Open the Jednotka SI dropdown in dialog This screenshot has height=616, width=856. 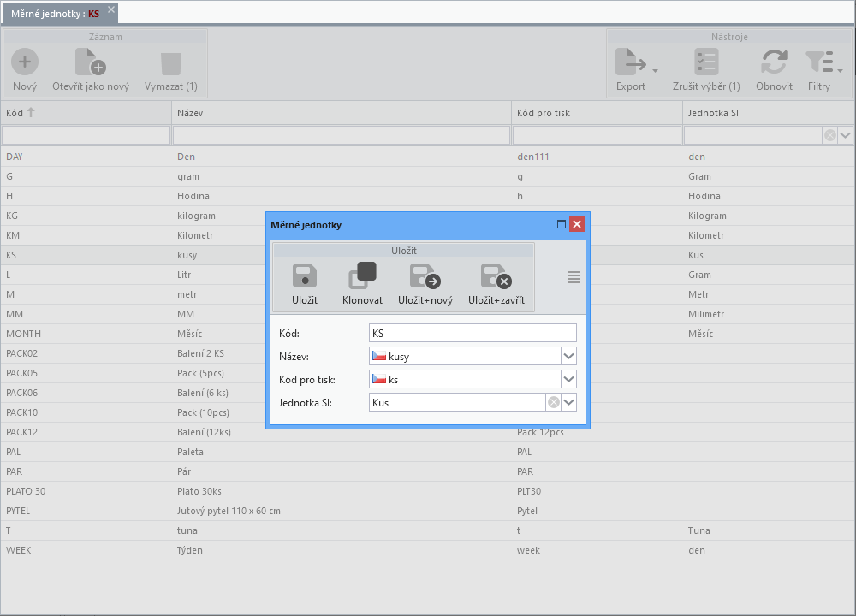[x=569, y=403]
